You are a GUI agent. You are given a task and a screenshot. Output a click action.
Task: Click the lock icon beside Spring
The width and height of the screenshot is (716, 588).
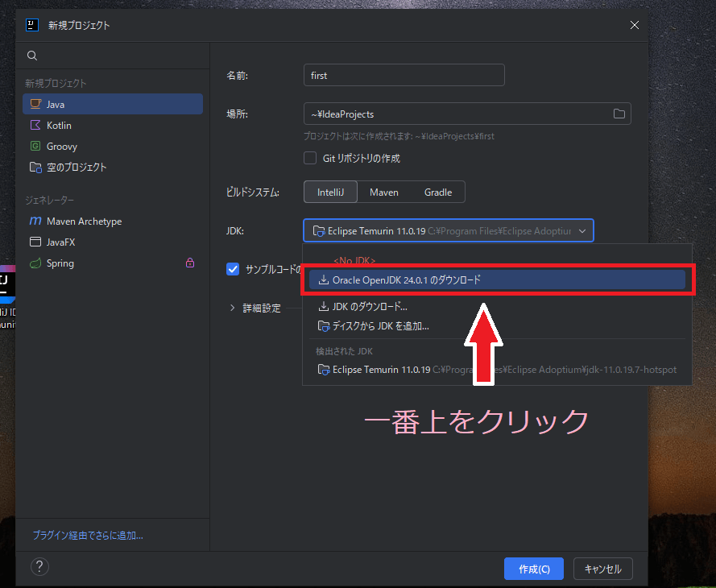coord(190,263)
